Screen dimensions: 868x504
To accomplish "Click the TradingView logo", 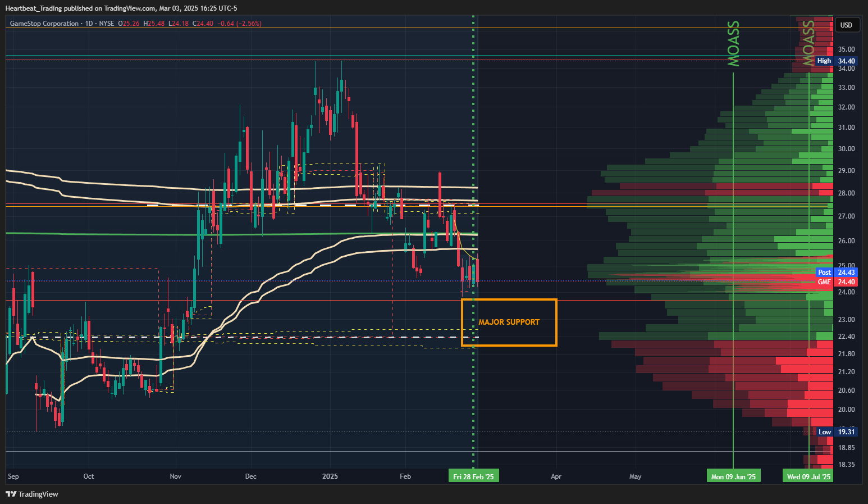I will pyautogui.click(x=32, y=494).
